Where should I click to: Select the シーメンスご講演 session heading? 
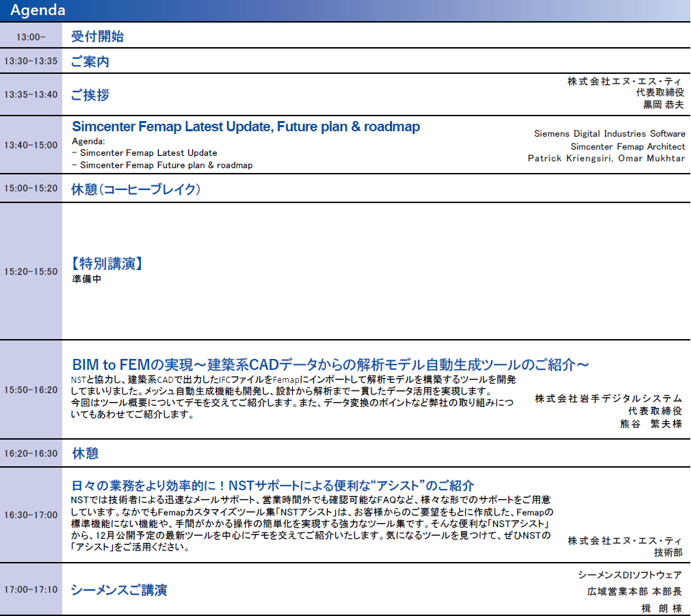[119, 590]
